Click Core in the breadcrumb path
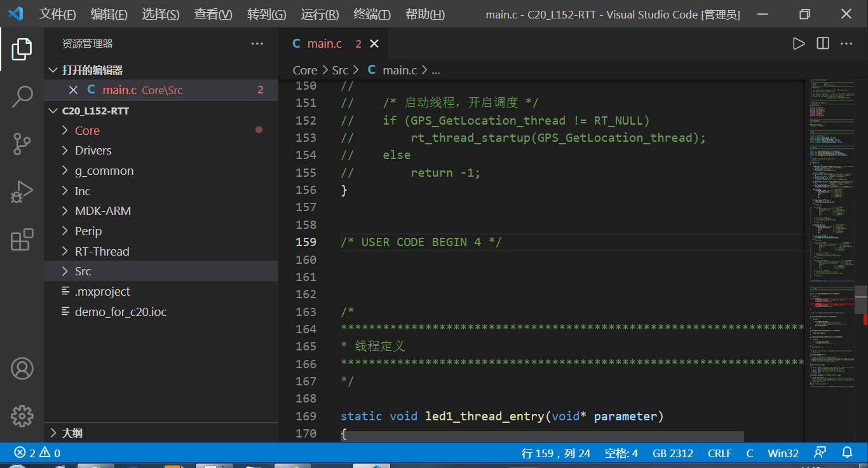This screenshot has width=868, height=468. (305, 70)
